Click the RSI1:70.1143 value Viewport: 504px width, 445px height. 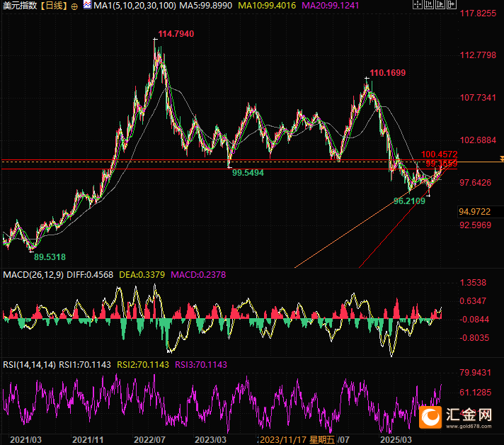pyautogui.click(x=85, y=364)
